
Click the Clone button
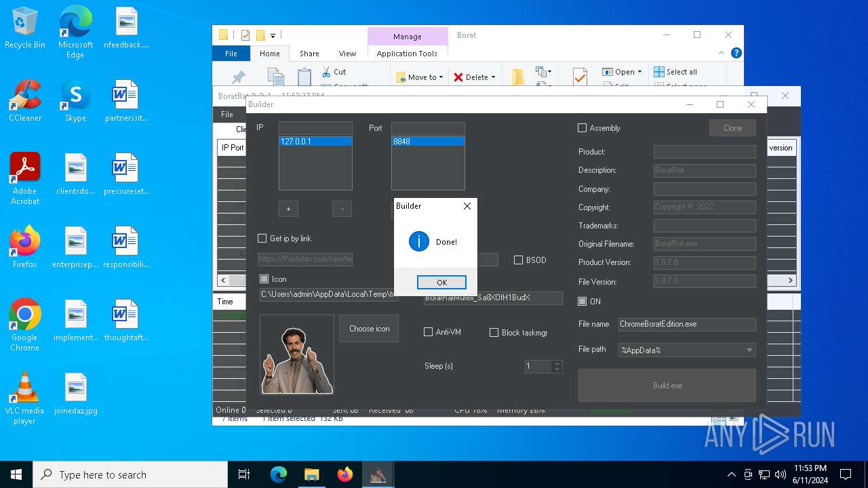[x=732, y=128]
